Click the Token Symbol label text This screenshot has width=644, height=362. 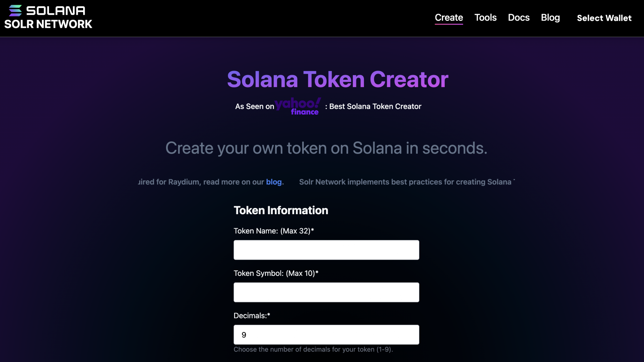(276, 273)
